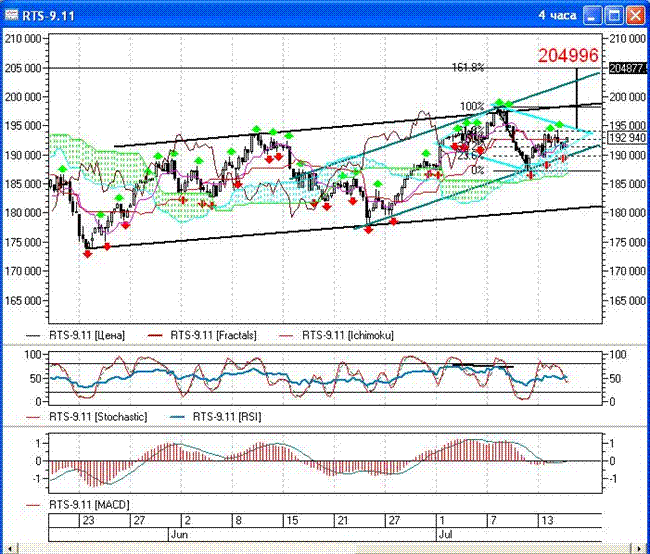The width and height of the screenshot is (650, 554).
Task: Click the 161.8% Fibonacci level label
Action: pos(468,68)
